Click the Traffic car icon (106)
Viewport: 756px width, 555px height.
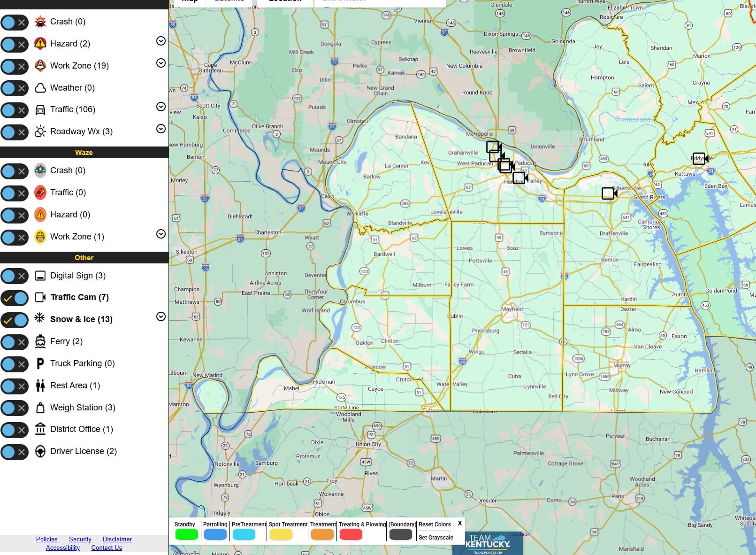pos(40,110)
